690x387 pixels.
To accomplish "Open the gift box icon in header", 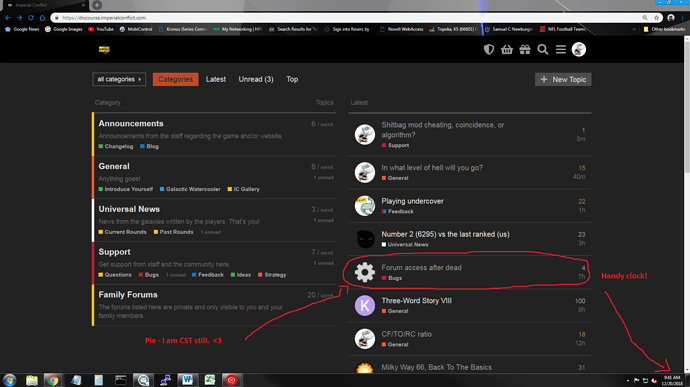I will point(525,49).
